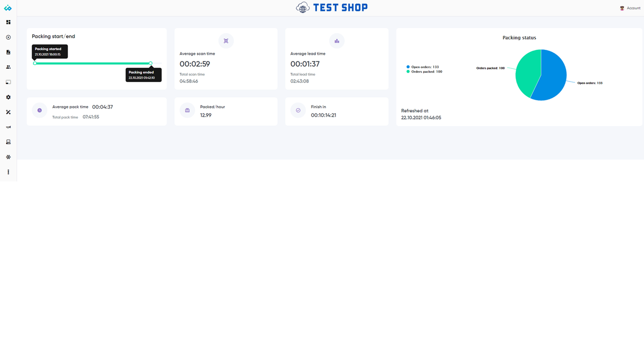Open the scanner gun sidebar icon
The image size is (644, 362).
[x=8, y=127]
